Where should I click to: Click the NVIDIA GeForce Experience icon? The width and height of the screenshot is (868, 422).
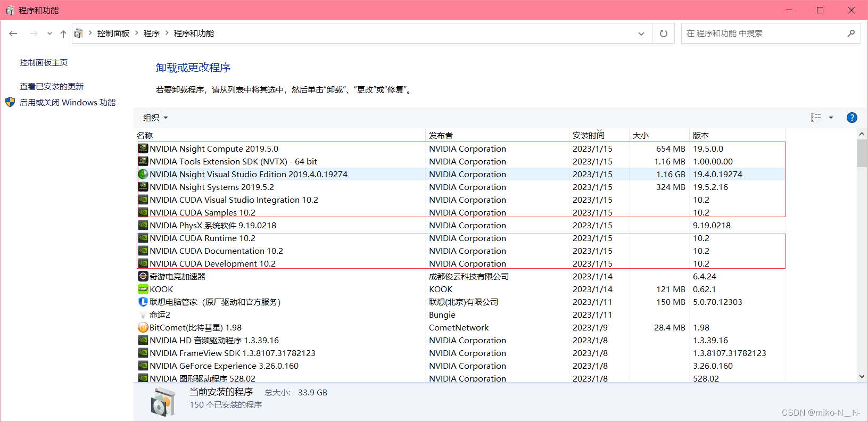[x=143, y=366]
